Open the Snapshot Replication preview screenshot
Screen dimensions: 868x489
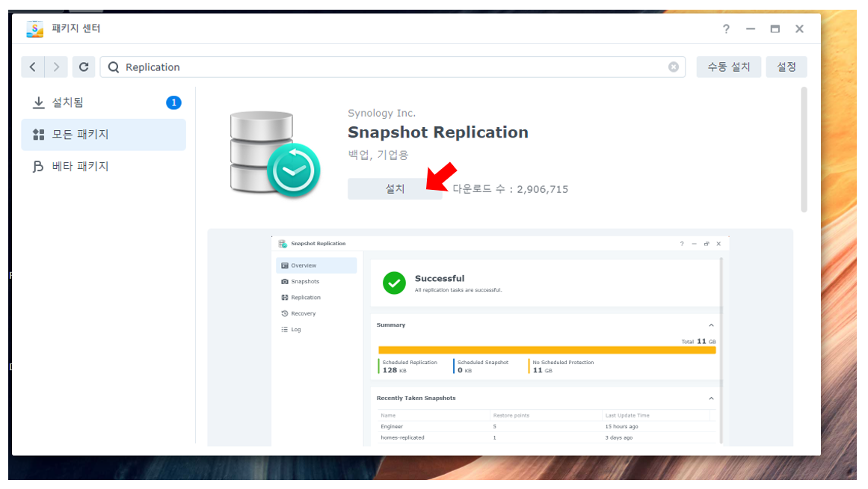point(500,341)
